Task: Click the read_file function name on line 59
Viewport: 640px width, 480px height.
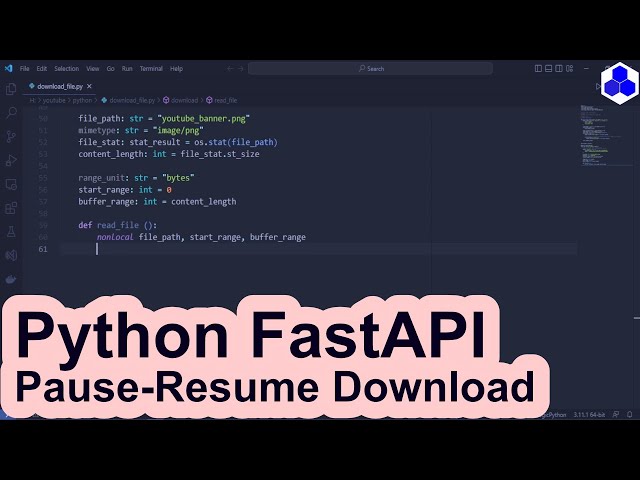Action: coord(118,225)
